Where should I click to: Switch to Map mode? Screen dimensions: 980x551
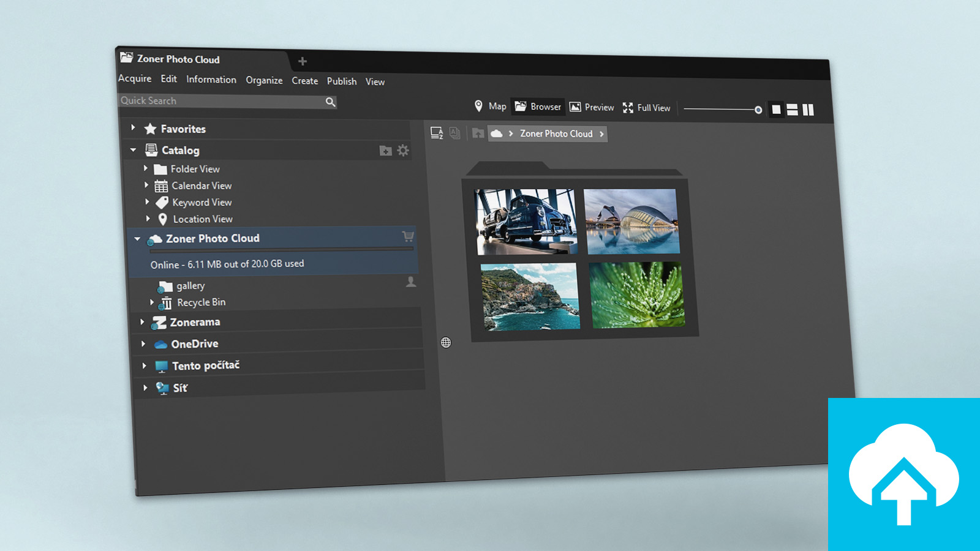tap(491, 106)
